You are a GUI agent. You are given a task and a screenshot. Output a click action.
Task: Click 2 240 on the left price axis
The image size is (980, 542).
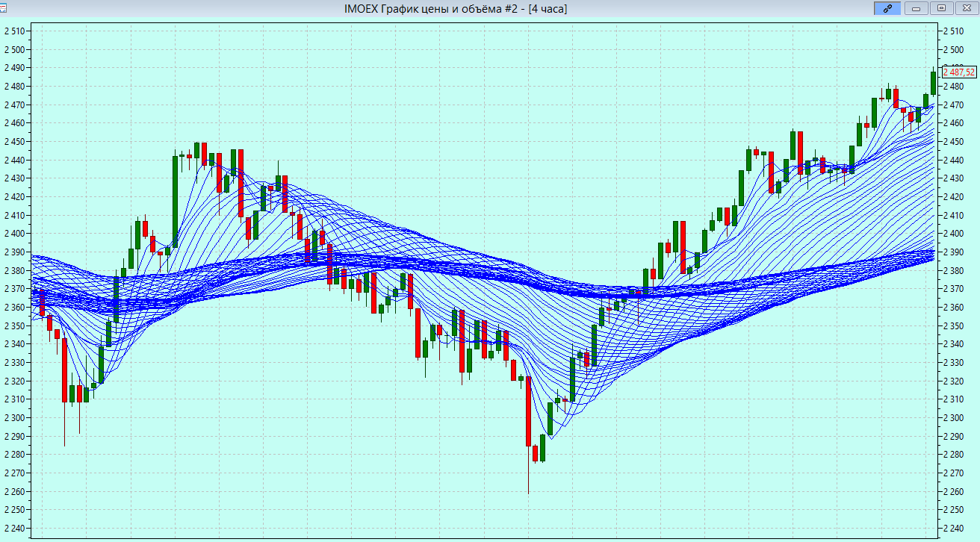15,529
